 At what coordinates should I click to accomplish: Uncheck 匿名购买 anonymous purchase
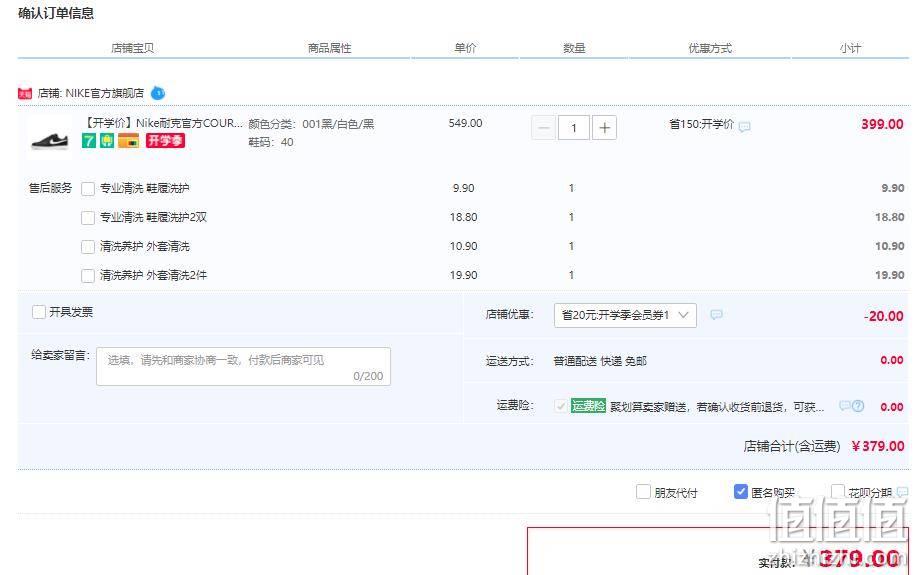pyautogui.click(x=741, y=491)
